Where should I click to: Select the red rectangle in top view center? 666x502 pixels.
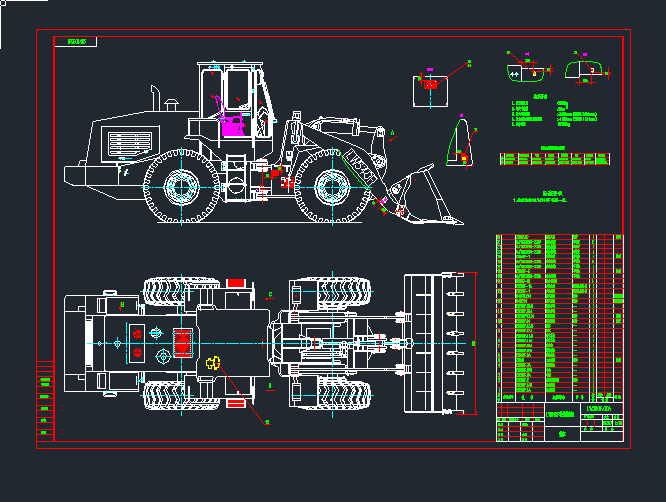click(183, 340)
